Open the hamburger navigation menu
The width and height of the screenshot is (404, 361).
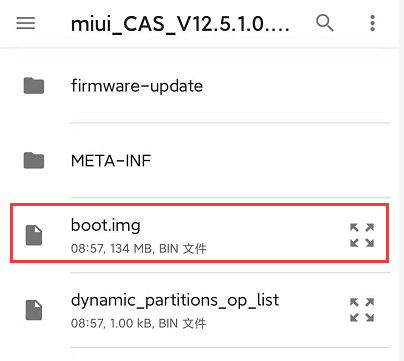(x=26, y=23)
